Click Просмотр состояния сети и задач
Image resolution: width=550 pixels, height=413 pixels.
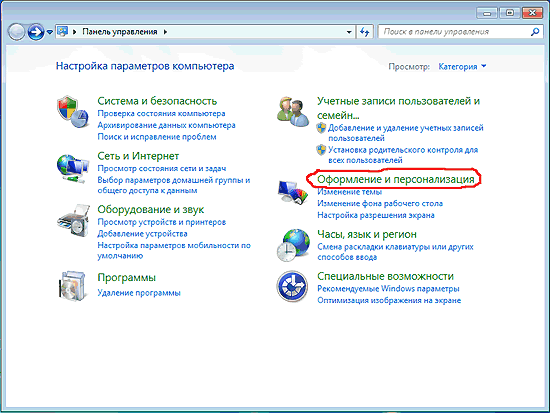pyautogui.click(x=162, y=168)
